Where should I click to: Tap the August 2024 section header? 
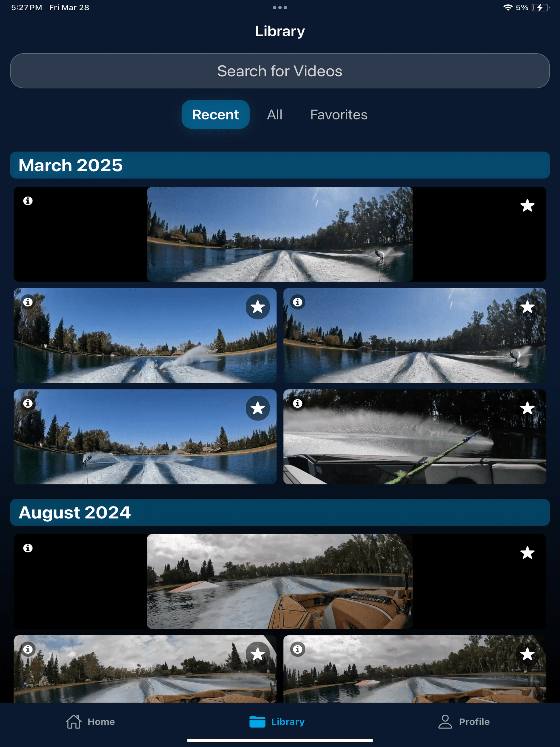pos(280,512)
